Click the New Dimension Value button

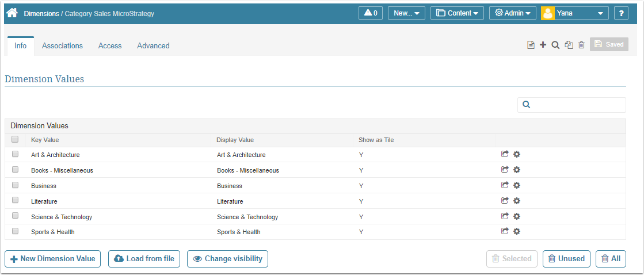(x=53, y=259)
